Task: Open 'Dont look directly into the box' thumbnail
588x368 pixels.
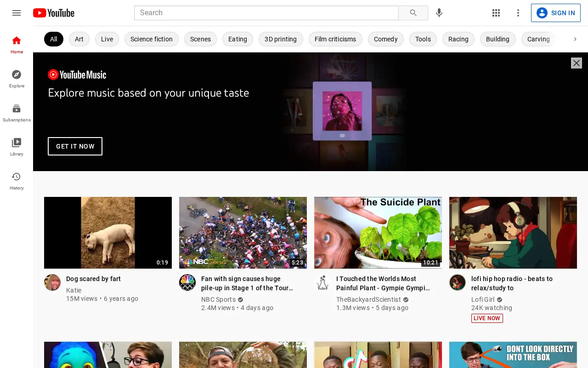Action: click(x=513, y=355)
